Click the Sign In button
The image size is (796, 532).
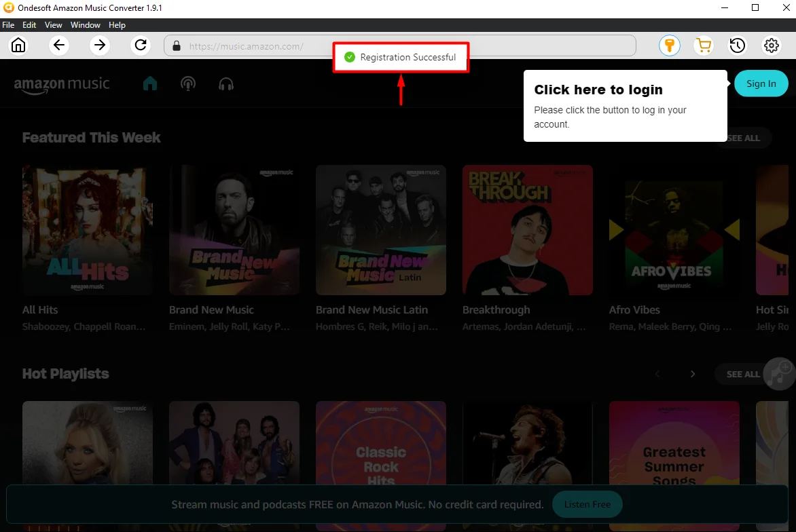point(761,83)
